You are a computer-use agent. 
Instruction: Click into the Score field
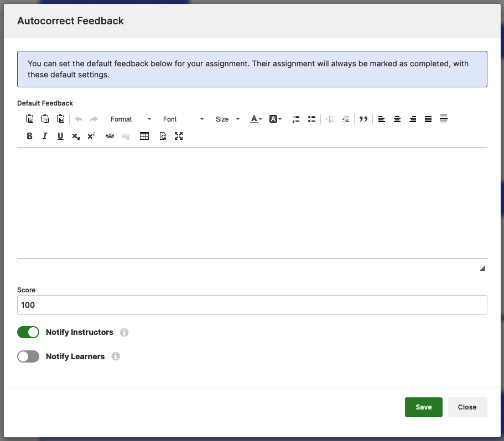tap(252, 305)
